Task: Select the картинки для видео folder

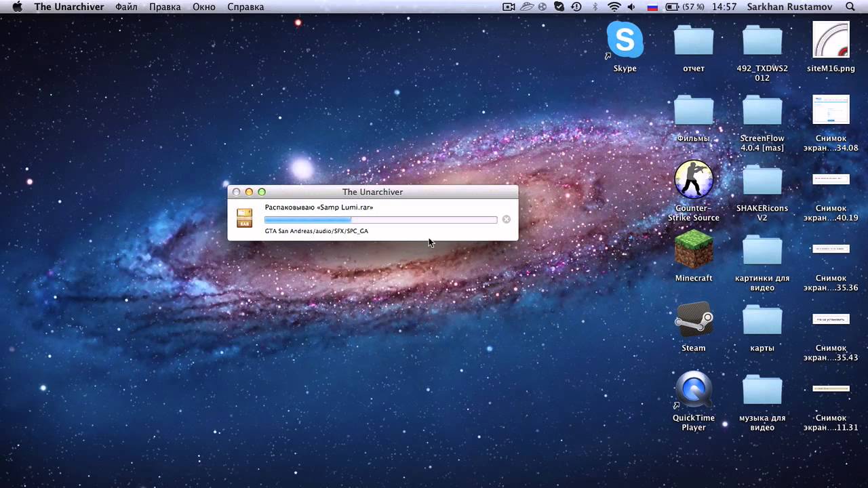Action: pyautogui.click(x=762, y=250)
